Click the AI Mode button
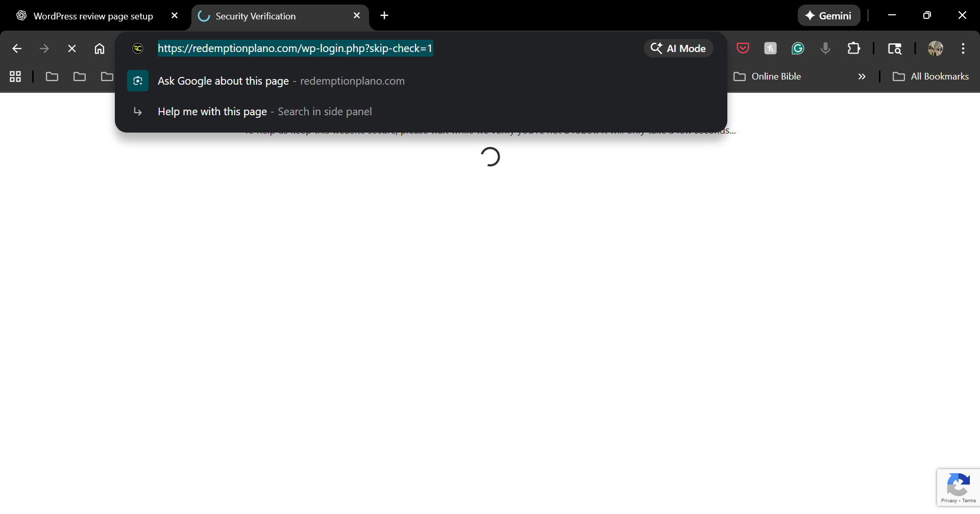The height and width of the screenshot is (514, 980). click(x=678, y=48)
